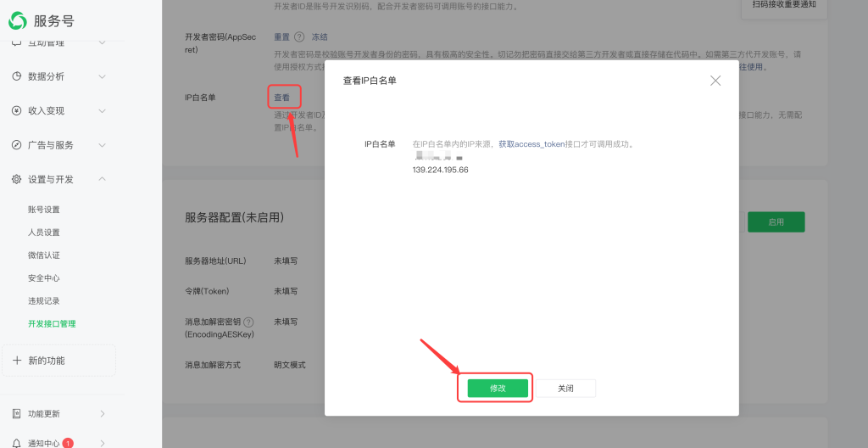Screen dimensions: 868x448
Task: Click the 令牌(Token) label
Action: click(x=207, y=291)
